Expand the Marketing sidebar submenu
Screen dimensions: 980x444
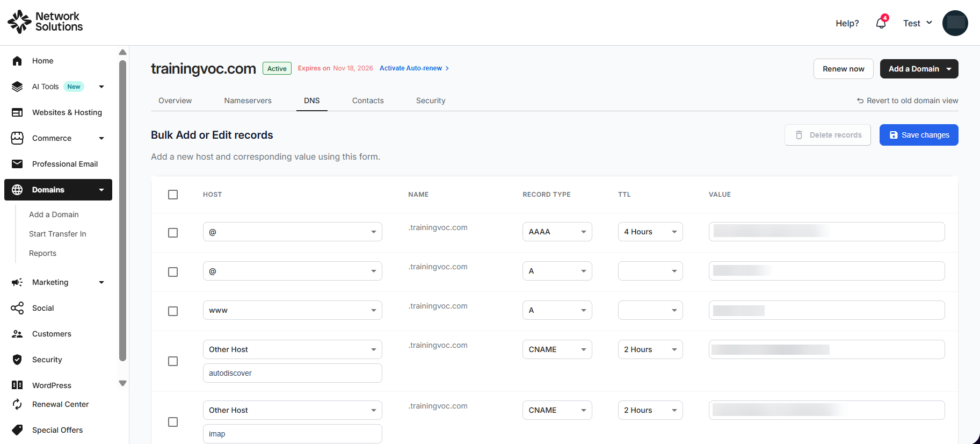pos(101,282)
